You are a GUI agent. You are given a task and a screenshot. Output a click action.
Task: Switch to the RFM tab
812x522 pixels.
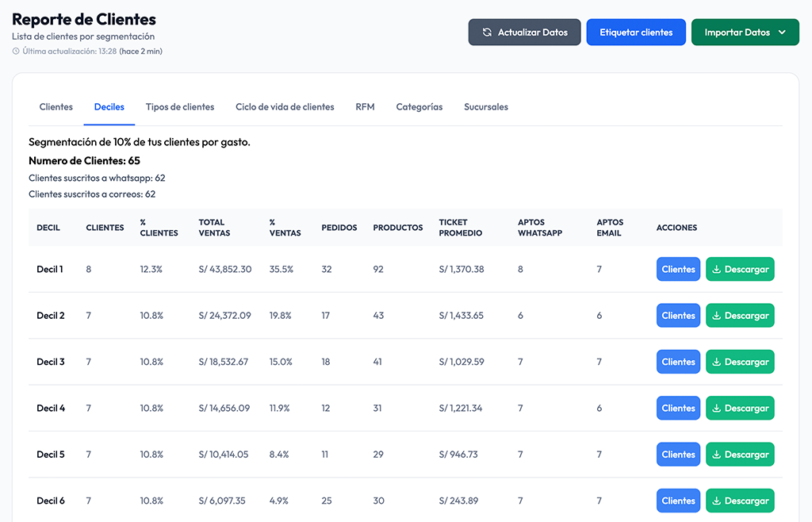pos(365,107)
